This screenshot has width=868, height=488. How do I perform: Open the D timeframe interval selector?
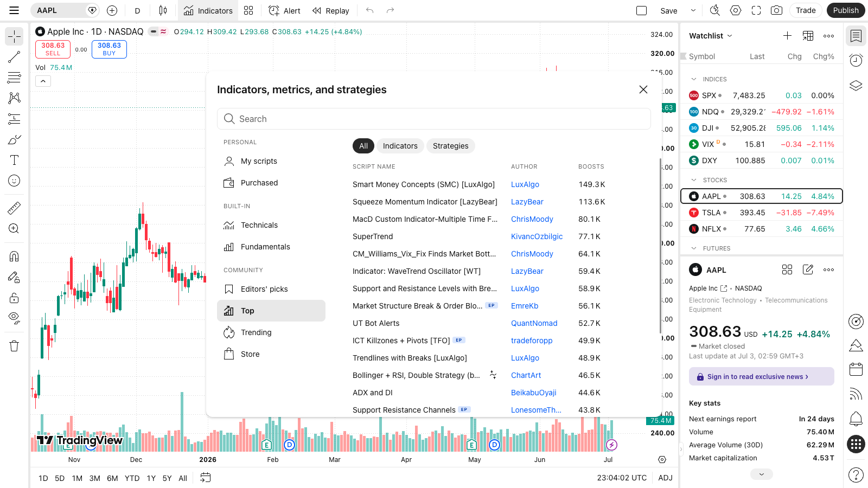[x=137, y=10]
